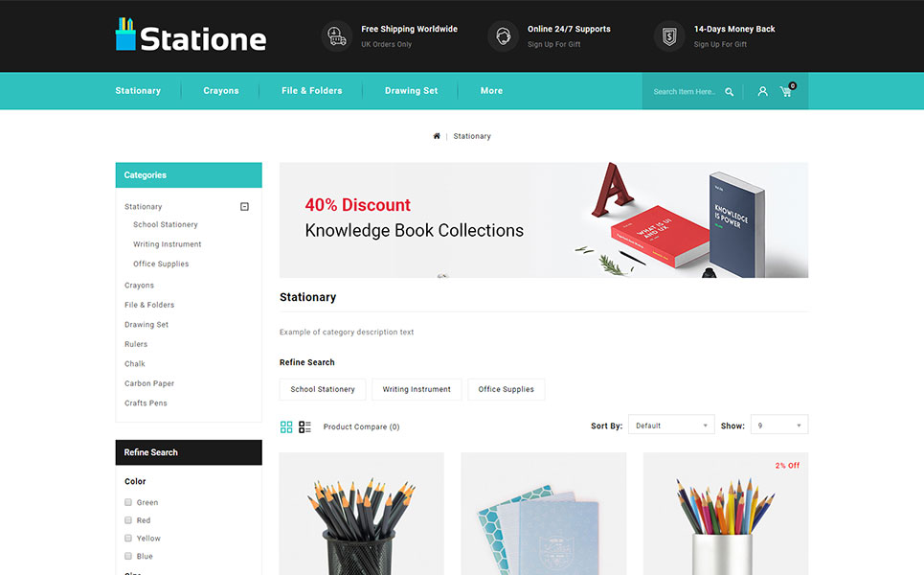This screenshot has height=575, width=924.
Task: Open the Sort By Default dropdown
Action: pos(671,425)
